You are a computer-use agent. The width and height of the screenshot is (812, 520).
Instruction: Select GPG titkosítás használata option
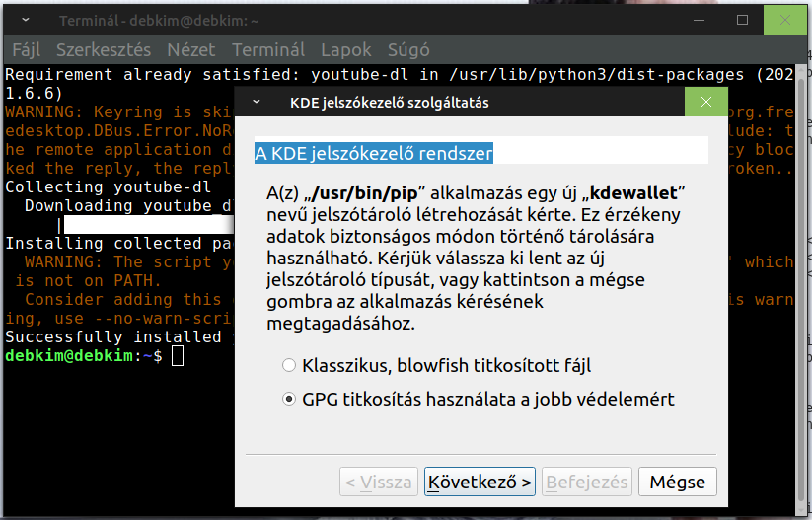point(479,400)
